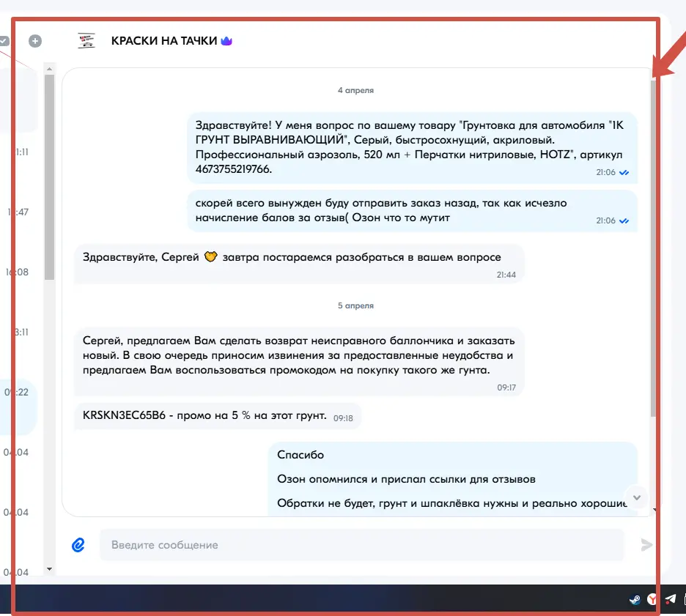Click the chat list scrollbar up arrow

tap(49, 69)
